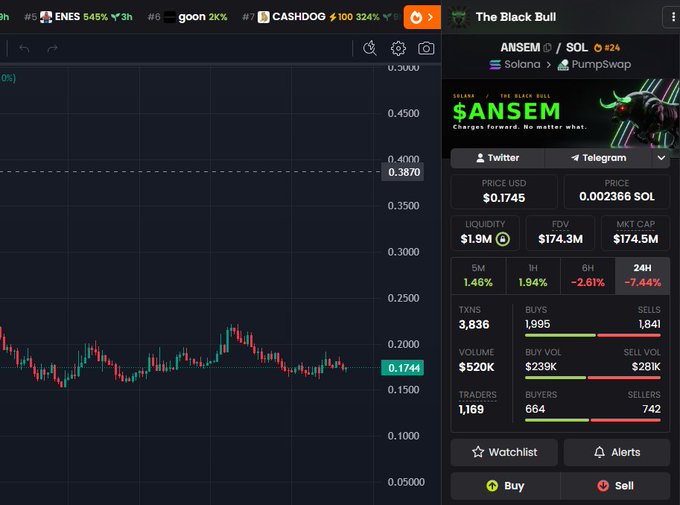This screenshot has width=680, height=505.
Task: Click the FDV $174.3M box
Action: coord(560,233)
